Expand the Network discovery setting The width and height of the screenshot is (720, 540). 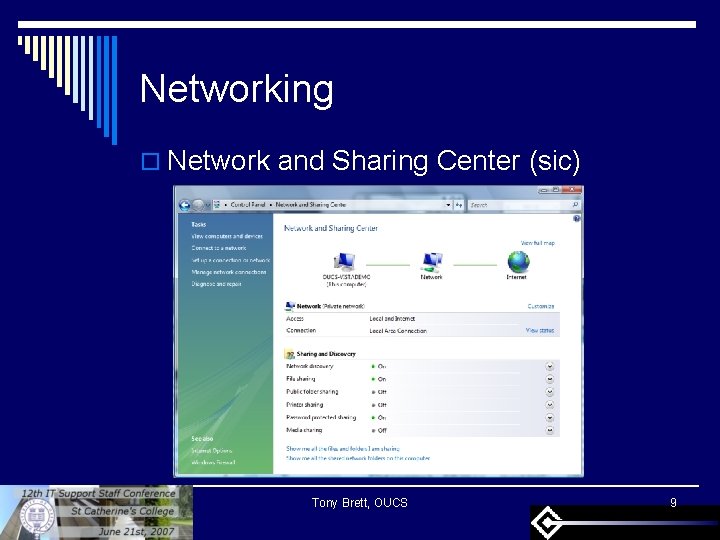click(550, 366)
